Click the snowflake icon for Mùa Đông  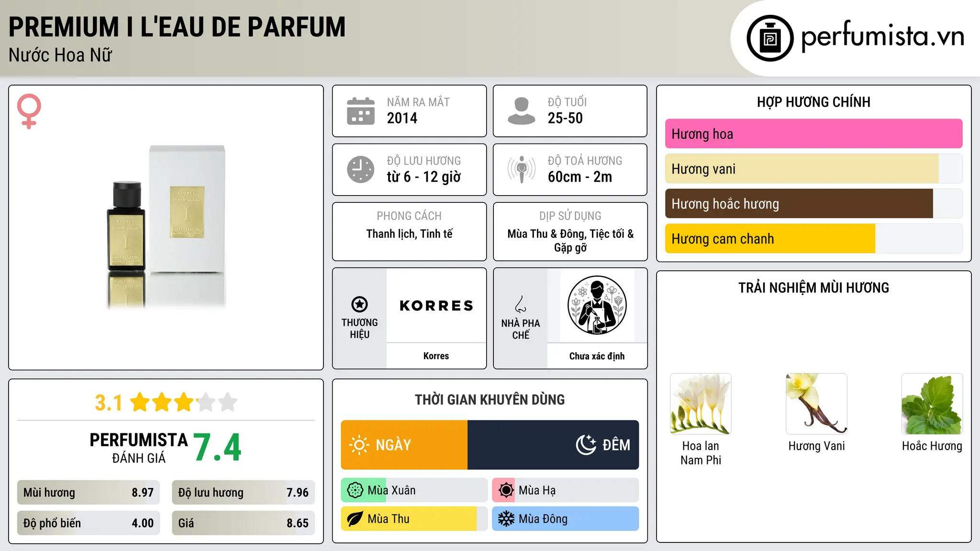(x=506, y=519)
